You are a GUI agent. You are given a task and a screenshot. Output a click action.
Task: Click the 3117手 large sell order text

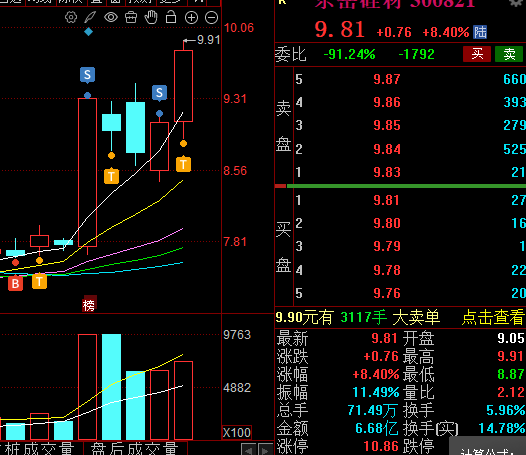point(363,317)
